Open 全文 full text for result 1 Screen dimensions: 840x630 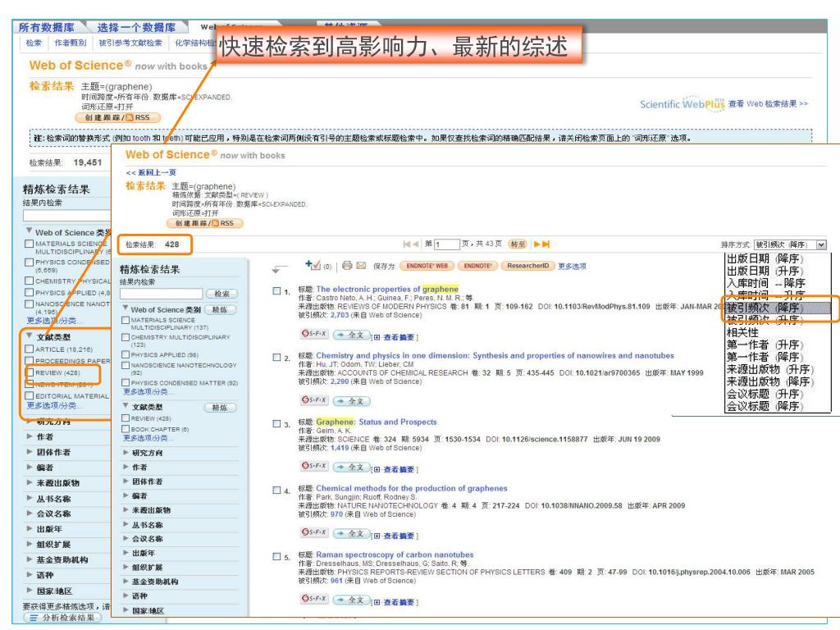coord(351,335)
